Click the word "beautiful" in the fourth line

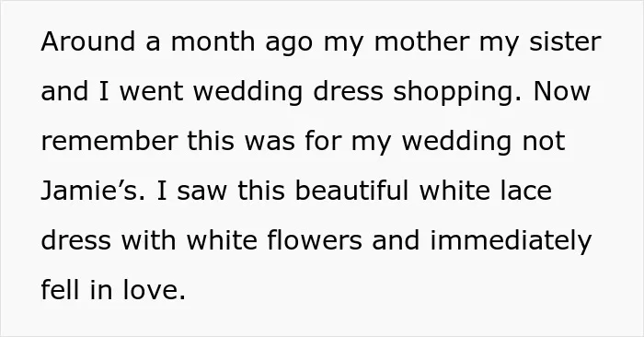tap(352, 191)
